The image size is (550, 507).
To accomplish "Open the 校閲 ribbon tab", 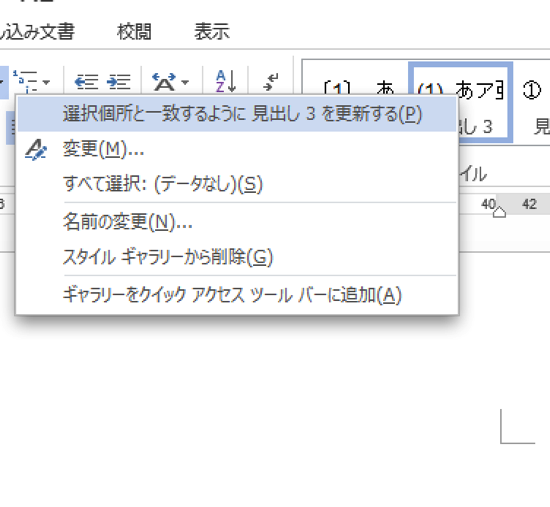I will coord(134,32).
